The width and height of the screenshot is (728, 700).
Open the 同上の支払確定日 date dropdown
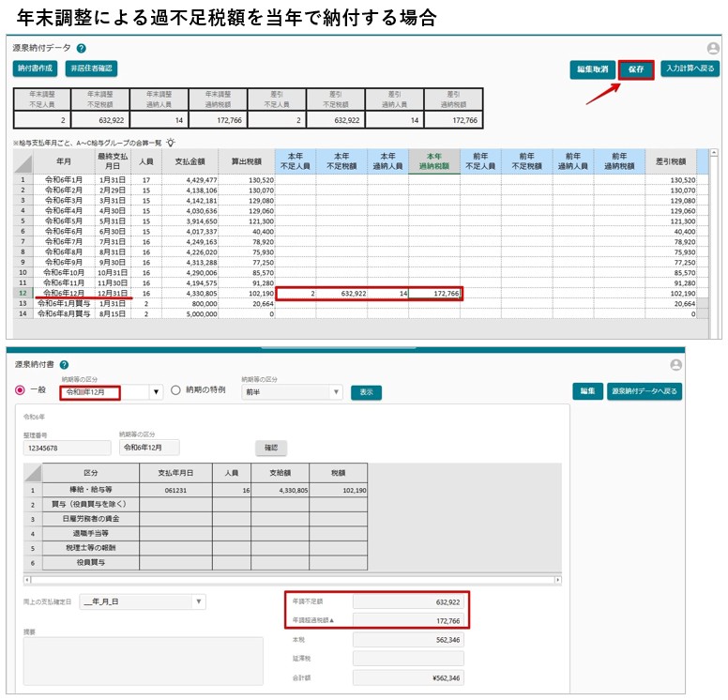[x=199, y=601]
